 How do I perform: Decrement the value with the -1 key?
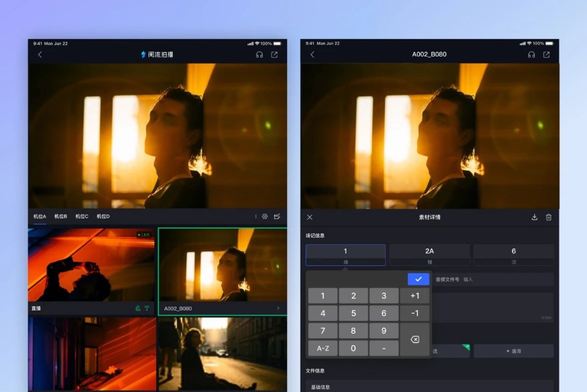pyautogui.click(x=415, y=313)
